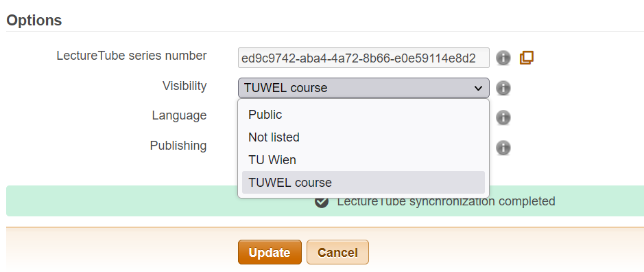
Task: Click the Update button
Action: pos(270,252)
